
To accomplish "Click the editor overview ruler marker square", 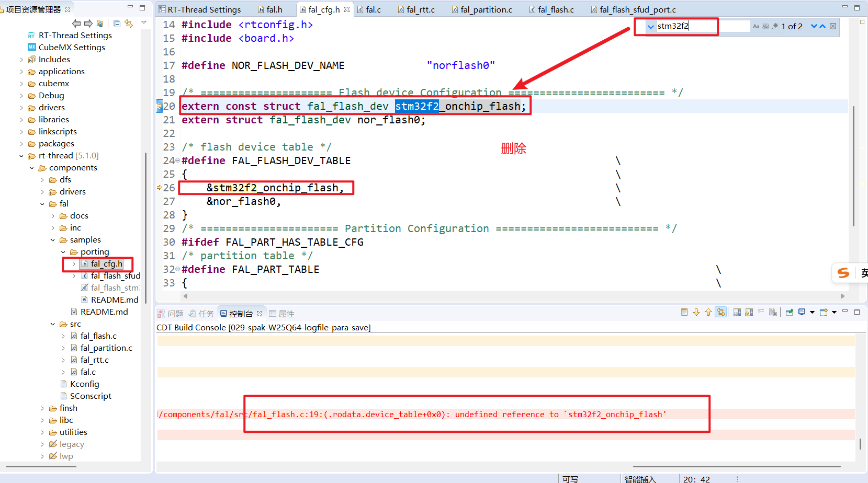I will [x=862, y=22].
